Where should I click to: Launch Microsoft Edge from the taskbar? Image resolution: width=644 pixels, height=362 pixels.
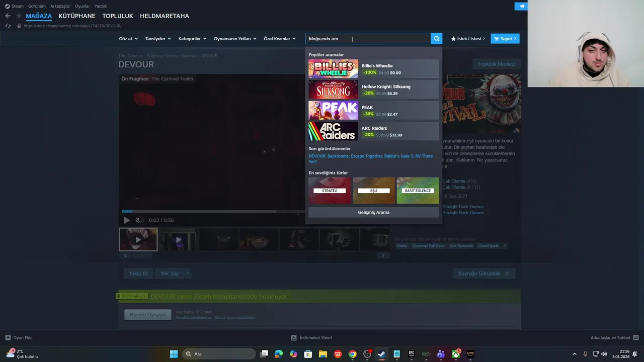tap(279, 354)
